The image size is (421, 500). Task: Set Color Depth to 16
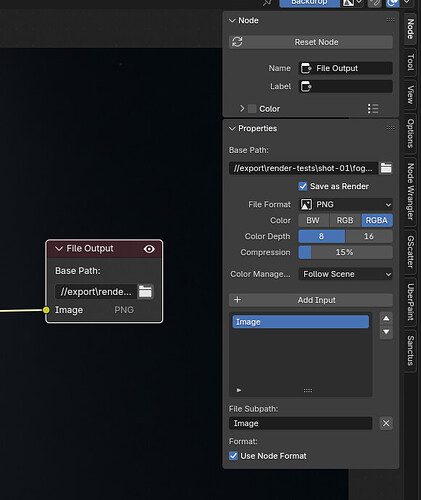369,236
